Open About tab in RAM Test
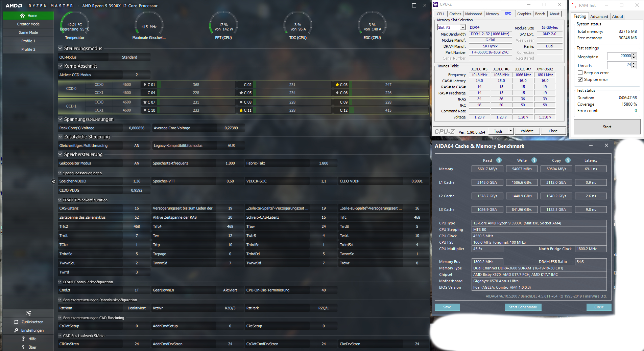The height and width of the screenshot is (351, 644). coord(617,17)
